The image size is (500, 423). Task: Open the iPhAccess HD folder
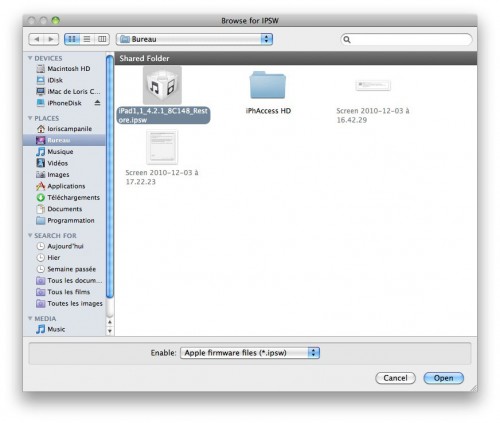coord(268,85)
